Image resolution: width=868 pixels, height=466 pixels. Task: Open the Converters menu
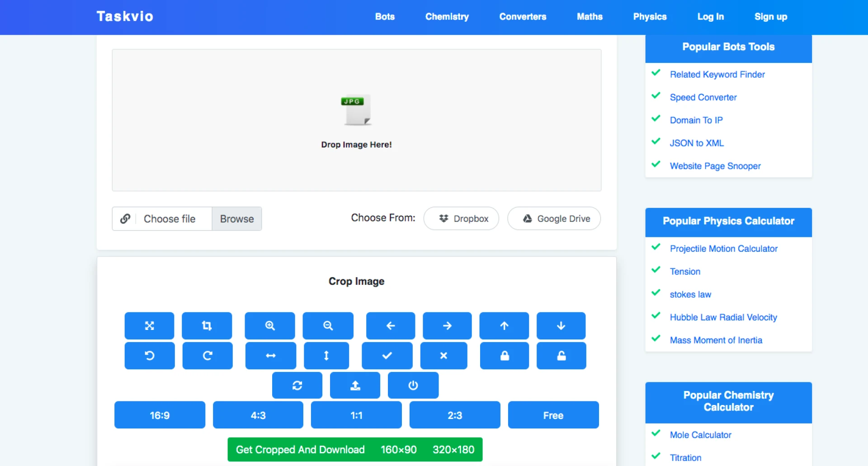tap(523, 17)
